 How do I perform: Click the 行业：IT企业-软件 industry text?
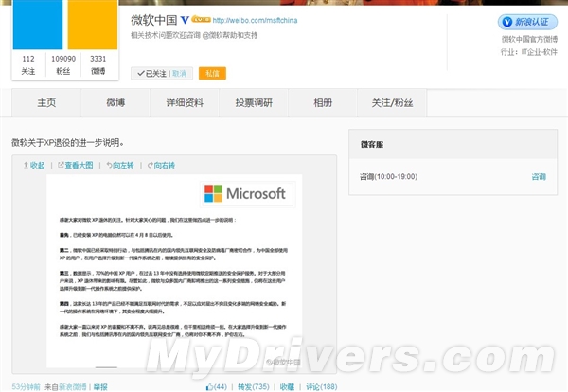[x=529, y=52]
